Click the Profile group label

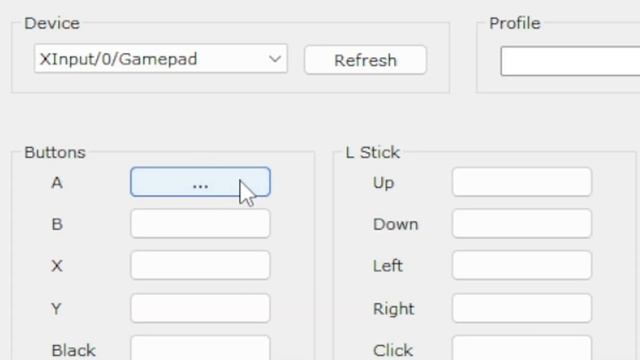coord(515,23)
